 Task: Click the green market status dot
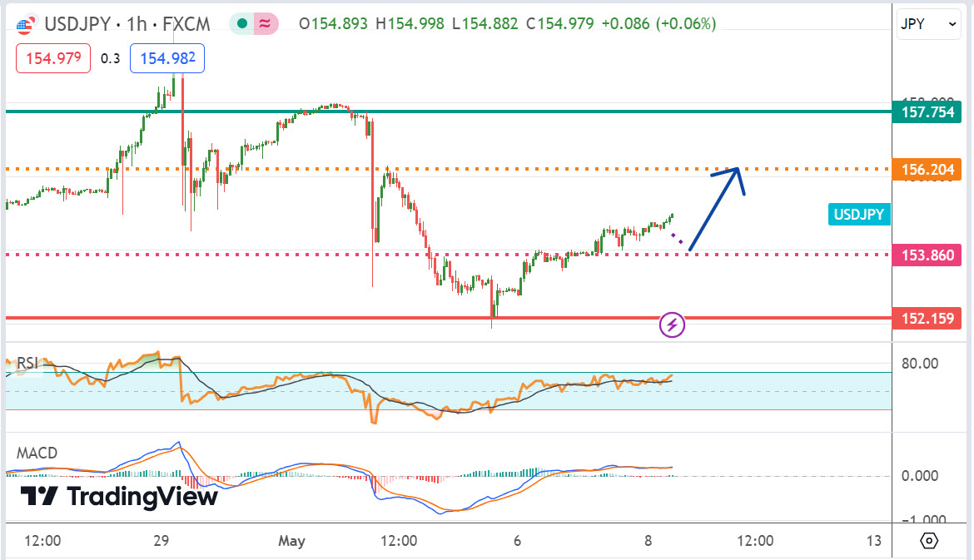[x=242, y=24]
